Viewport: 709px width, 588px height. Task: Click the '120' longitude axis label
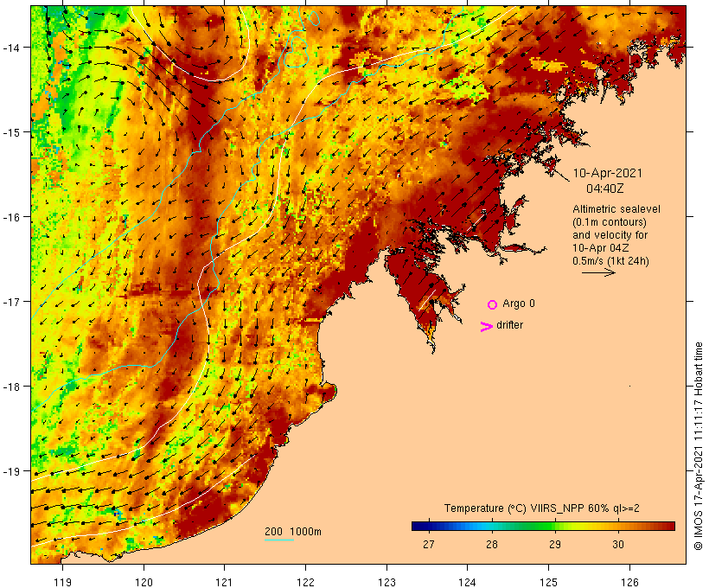coord(144,582)
